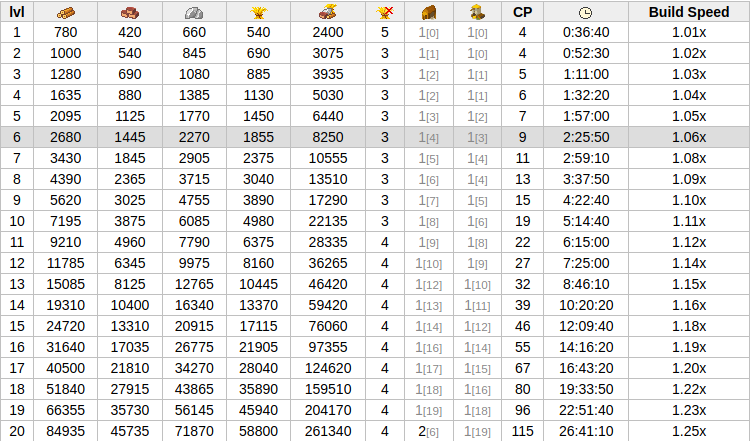Click the warehouse column header icon
The image size is (752, 441).
point(429,12)
